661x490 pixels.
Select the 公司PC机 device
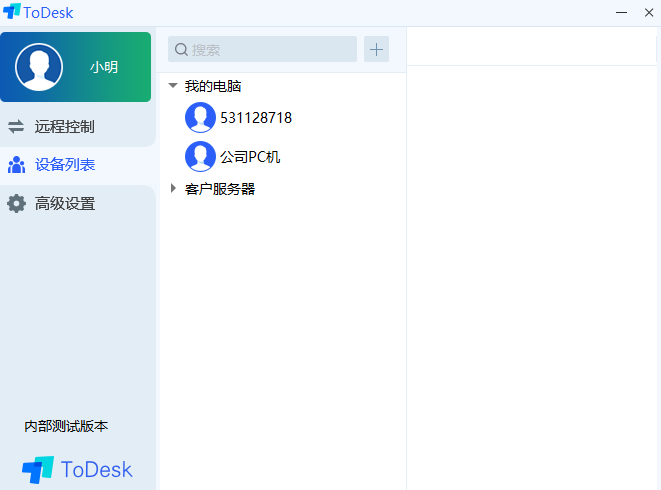coord(250,157)
